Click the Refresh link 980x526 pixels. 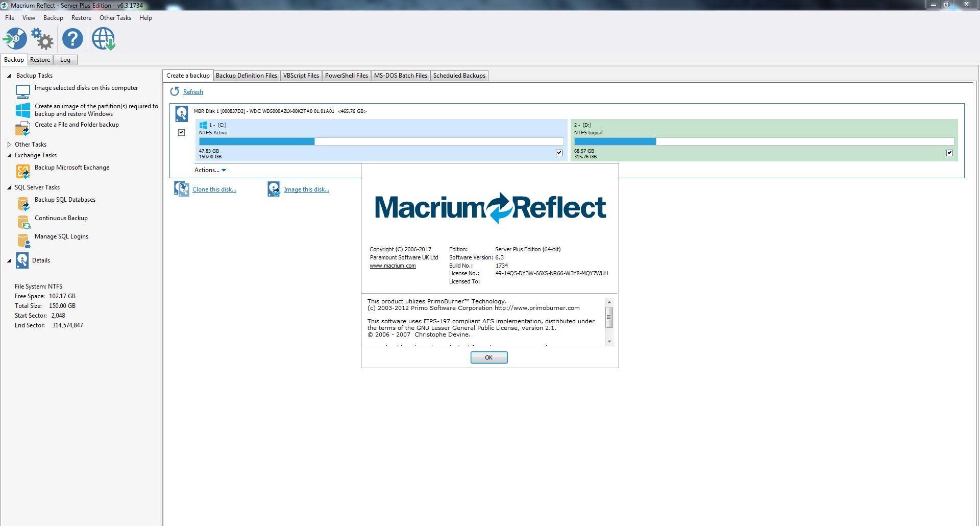click(193, 92)
